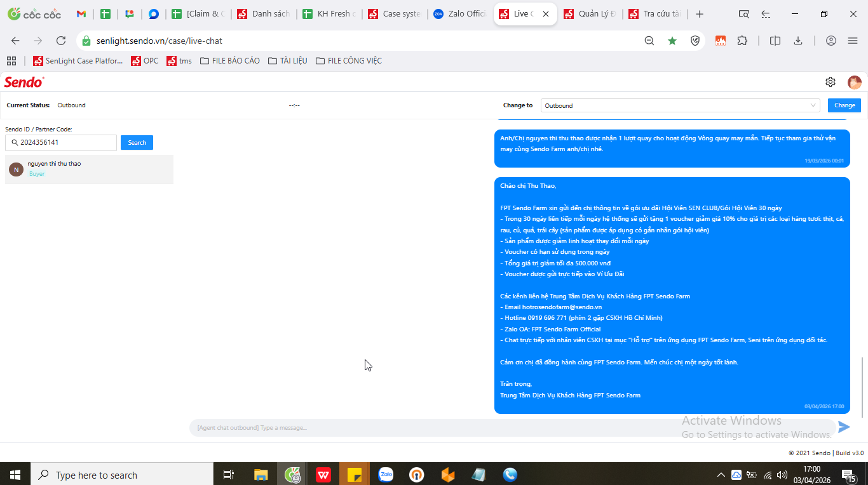The width and height of the screenshot is (868, 485).
Task: Open the agent avatar menu
Action: pyautogui.click(x=855, y=82)
